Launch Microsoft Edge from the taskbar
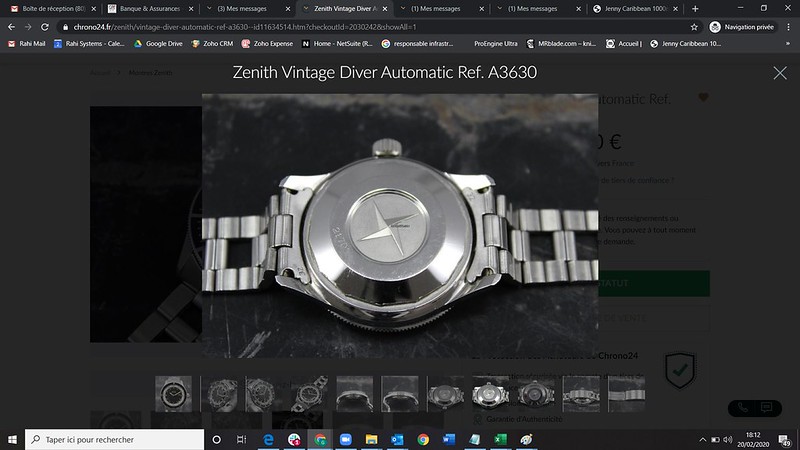The image size is (800, 450). (268, 439)
